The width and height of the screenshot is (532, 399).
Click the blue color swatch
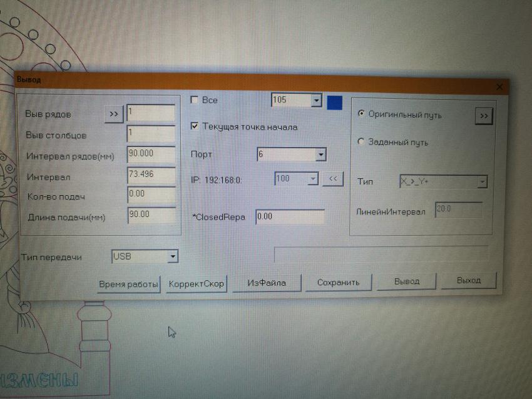[335, 101]
